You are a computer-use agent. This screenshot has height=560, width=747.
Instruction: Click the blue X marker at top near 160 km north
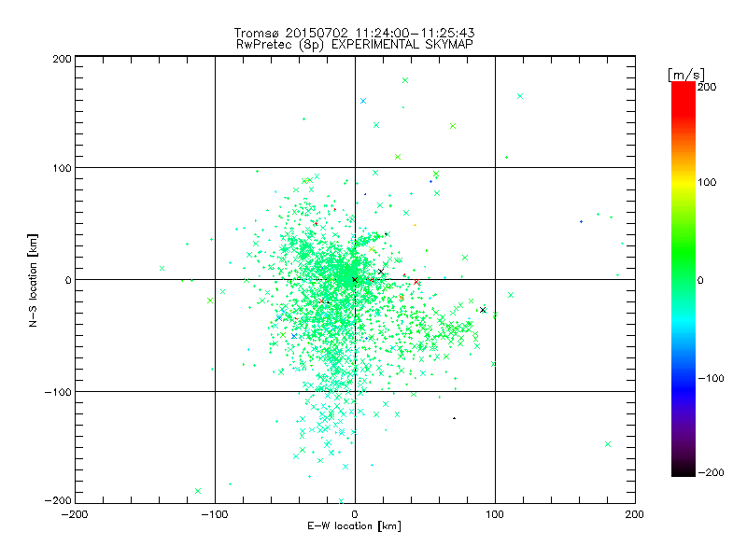pos(363,101)
